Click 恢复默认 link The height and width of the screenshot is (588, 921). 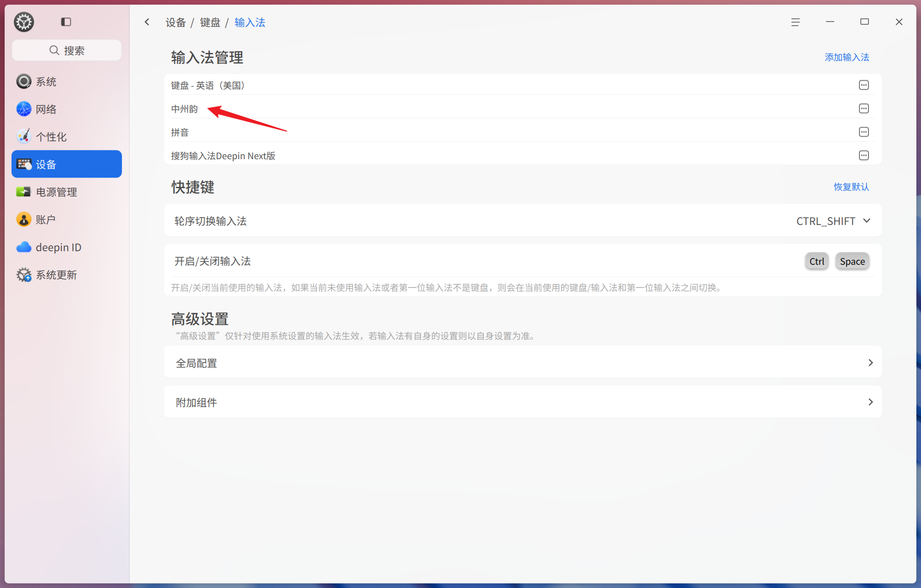click(x=851, y=187)
